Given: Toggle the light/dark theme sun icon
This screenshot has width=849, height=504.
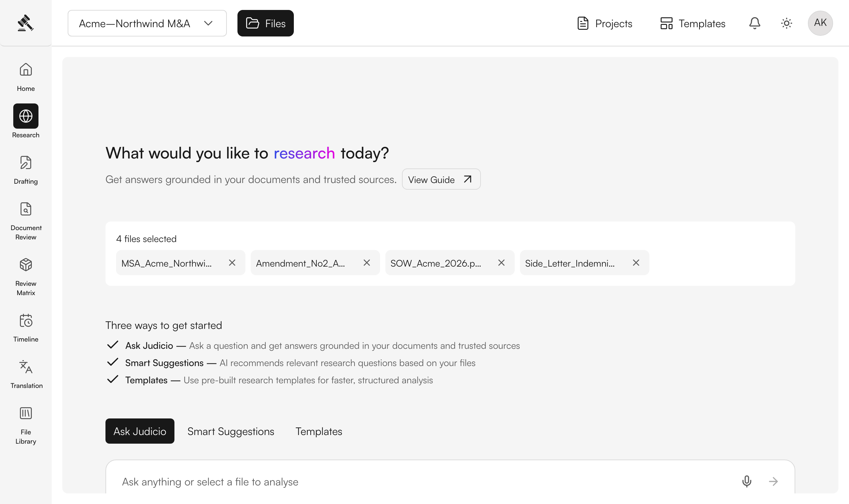Looking at the screenshot, I should (787, 23).
